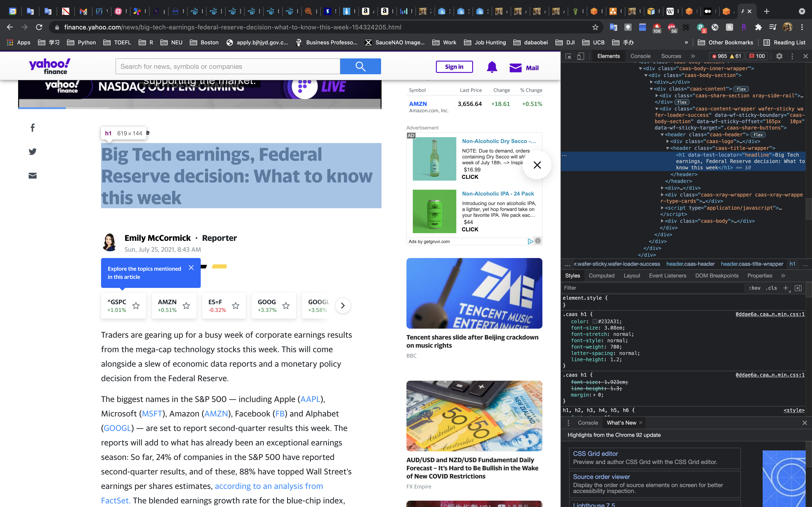Activate the DevTools element inspector icon
This screenshot has height=507, width=812.
(x=568, y=56)
